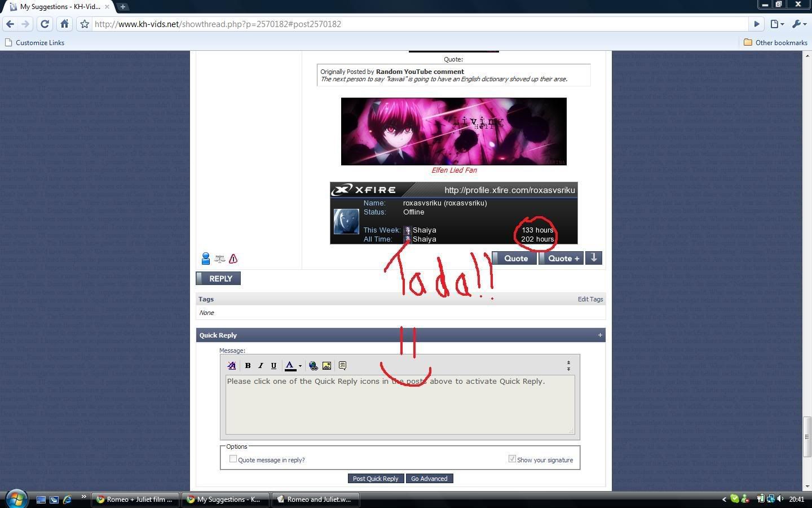Viewport: 812px width, 508px height.
Task: Click the Remove Text Formatting icon
Action: click(x=231, y=366)
